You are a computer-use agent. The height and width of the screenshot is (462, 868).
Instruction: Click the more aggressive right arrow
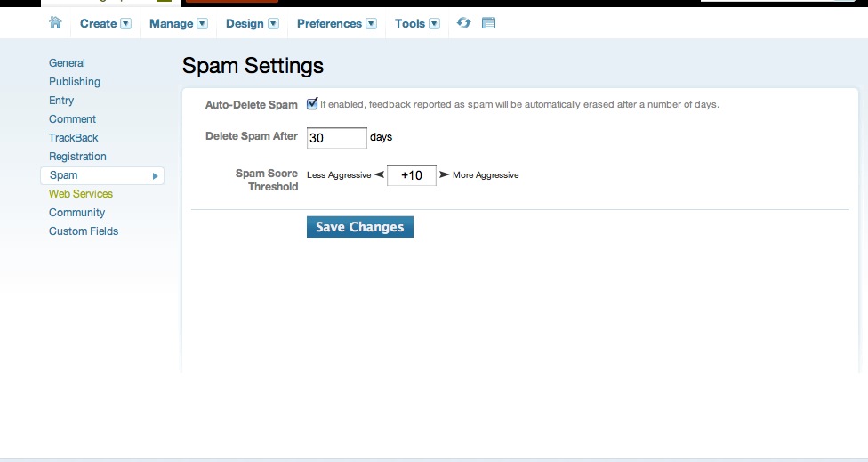pyautogui.click(x=444, y=174)
